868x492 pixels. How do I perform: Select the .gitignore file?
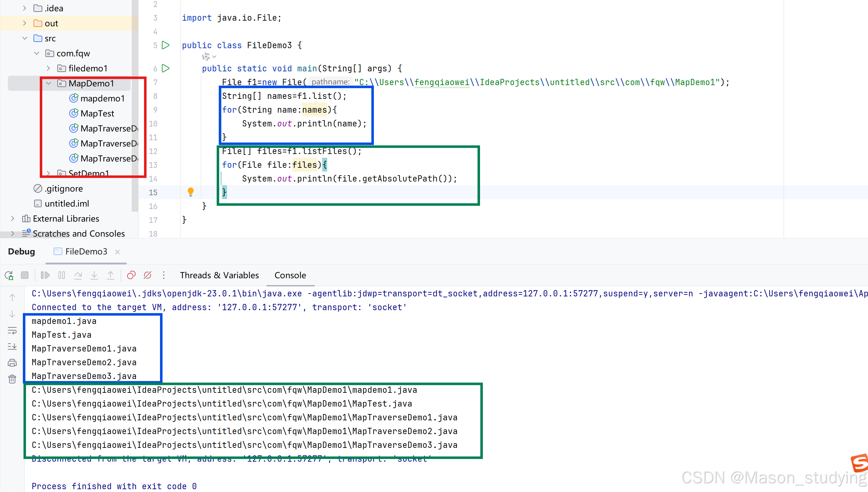[64, 188]
